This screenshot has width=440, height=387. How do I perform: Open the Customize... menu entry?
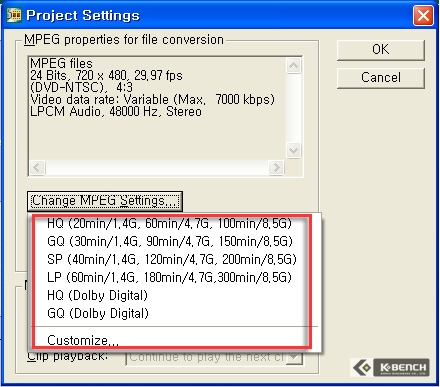click(x=83, y=340)
